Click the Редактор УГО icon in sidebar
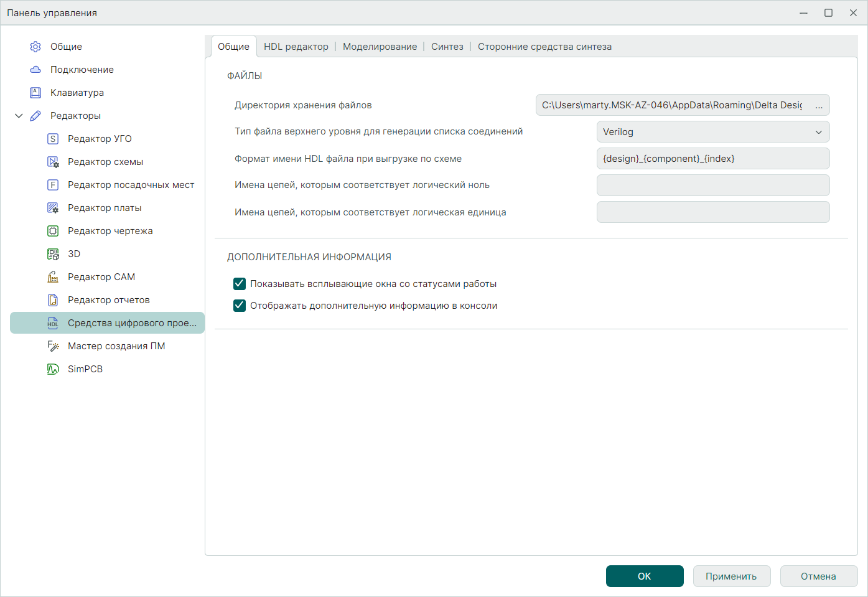Image resolution: width=868 pixels, height=597 pixels. pos(53,139)
